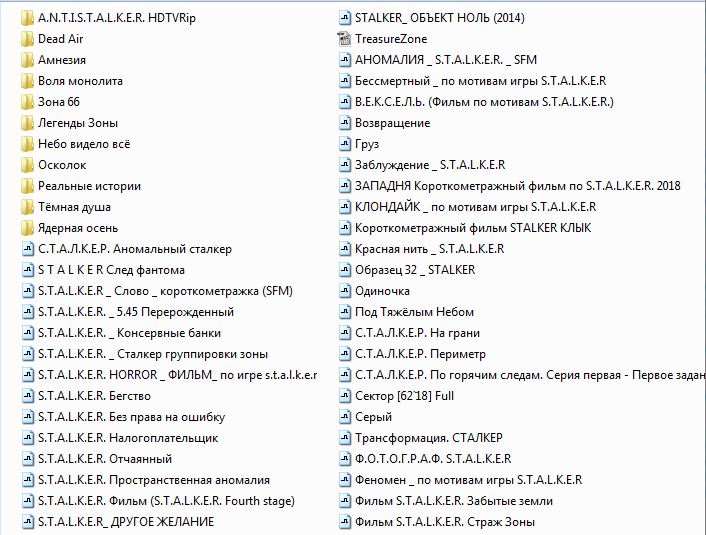Viewport: 706px width, 535px height.
Task: Click Короткометражный фильм STALKER КЛЫК file name
Action: (473, 228)
